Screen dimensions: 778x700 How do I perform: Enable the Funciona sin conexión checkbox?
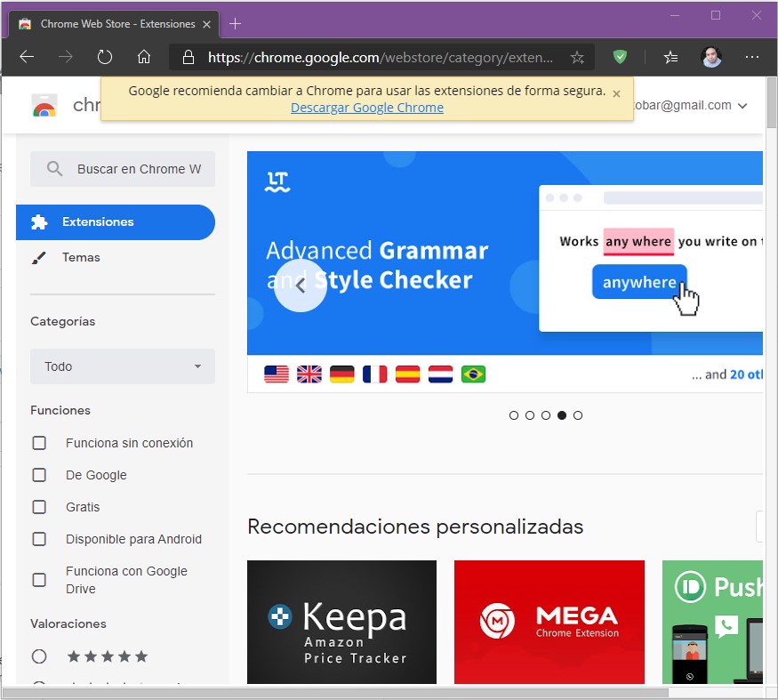pos(39,443)
